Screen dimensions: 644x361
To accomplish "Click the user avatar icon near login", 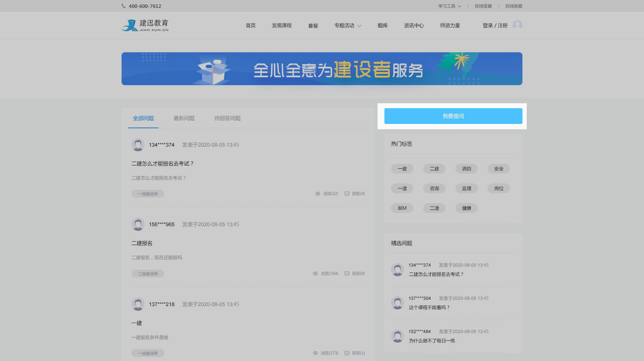I will 517,25.
